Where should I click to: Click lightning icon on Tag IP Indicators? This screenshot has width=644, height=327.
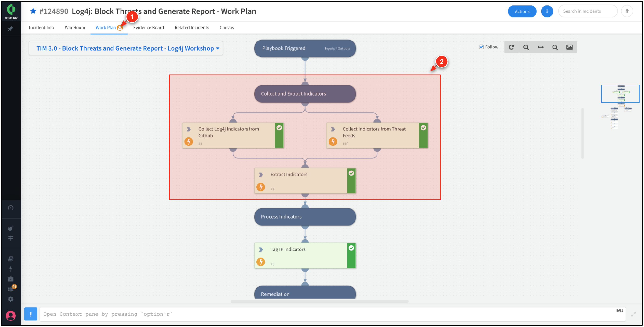(x=261, y=262)
